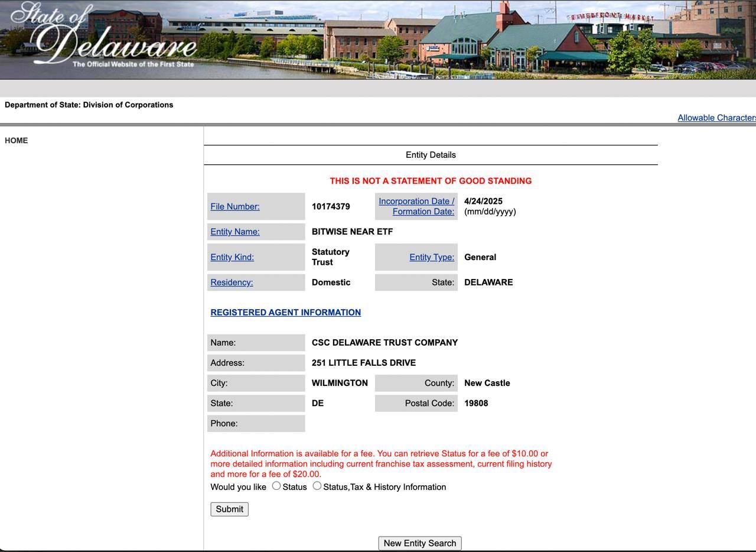This screenshot has width=756, height=552.
Task: Click the Entity Name link
Action: pyautogui.click(x=235, y=232)
